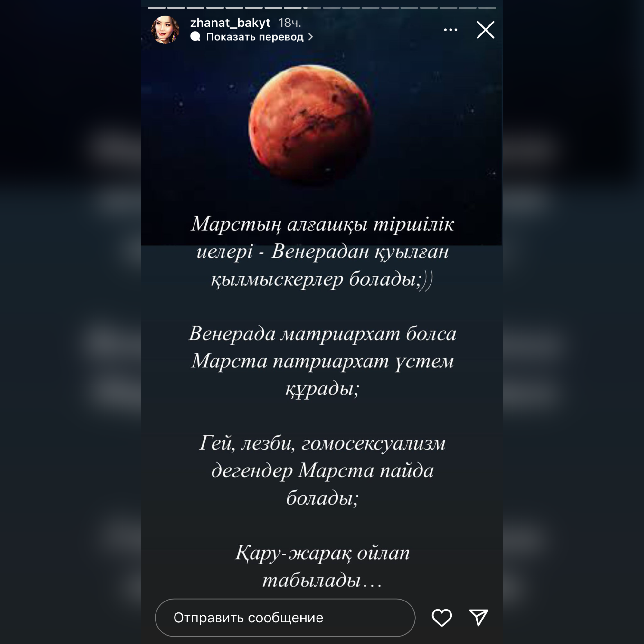Tap the қылмыскерлер болады;)) text line

(322, 279)
